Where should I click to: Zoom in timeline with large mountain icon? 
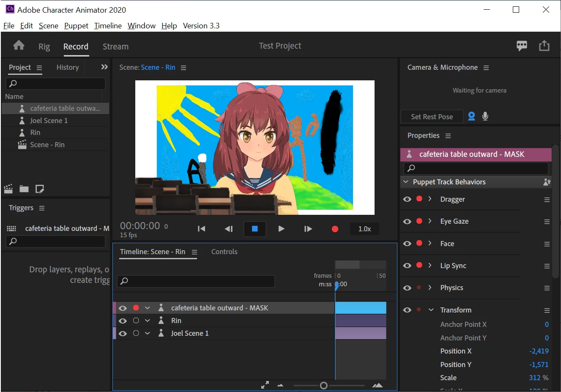point(378,385)
